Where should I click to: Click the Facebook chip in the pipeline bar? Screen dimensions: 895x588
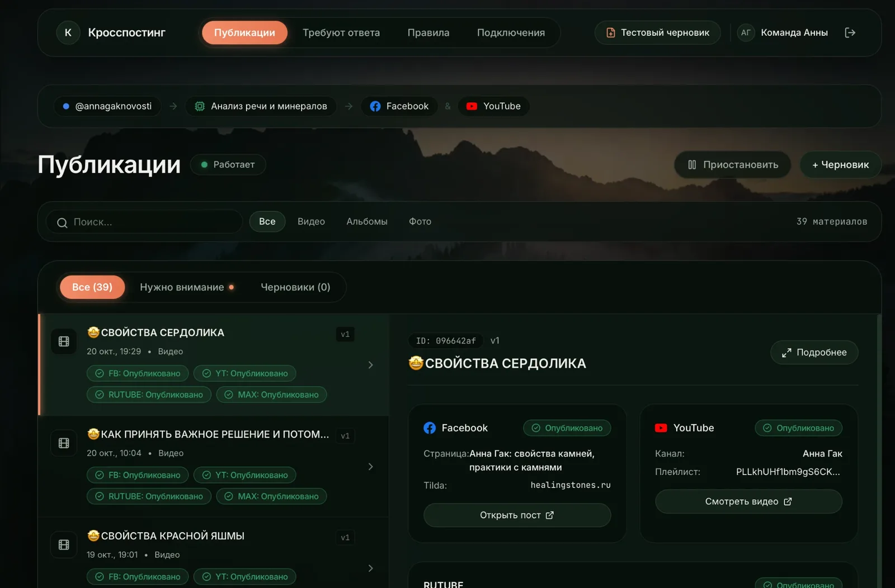point(399,106)
